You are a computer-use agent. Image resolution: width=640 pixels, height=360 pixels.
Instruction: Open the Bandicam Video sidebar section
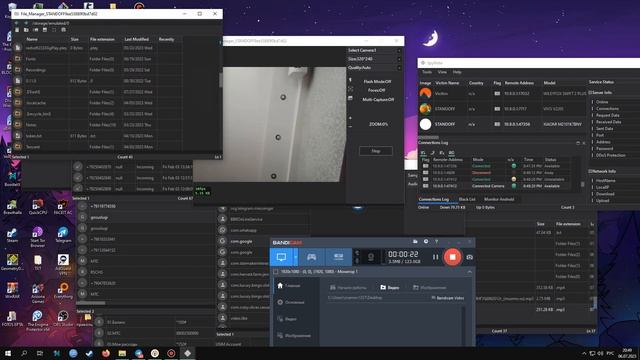point(287,319)
